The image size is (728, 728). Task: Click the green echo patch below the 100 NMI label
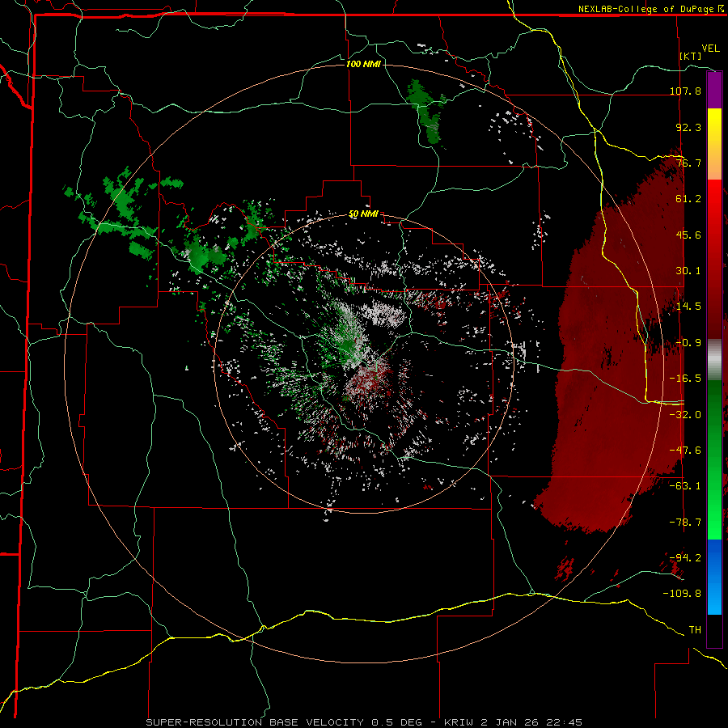point(426,112)
